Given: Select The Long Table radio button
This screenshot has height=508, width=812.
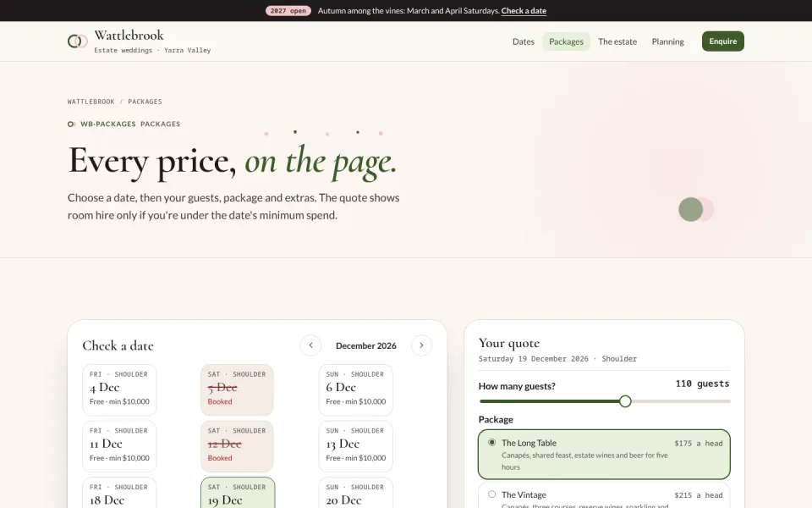Looking at the screenshot, I should (492, 442).
